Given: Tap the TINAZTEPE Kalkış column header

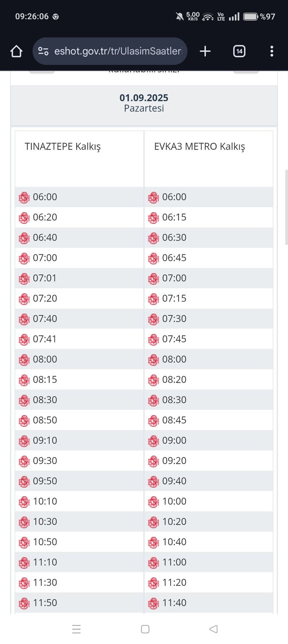Looking at the screenshot, I should pos(63,146).
